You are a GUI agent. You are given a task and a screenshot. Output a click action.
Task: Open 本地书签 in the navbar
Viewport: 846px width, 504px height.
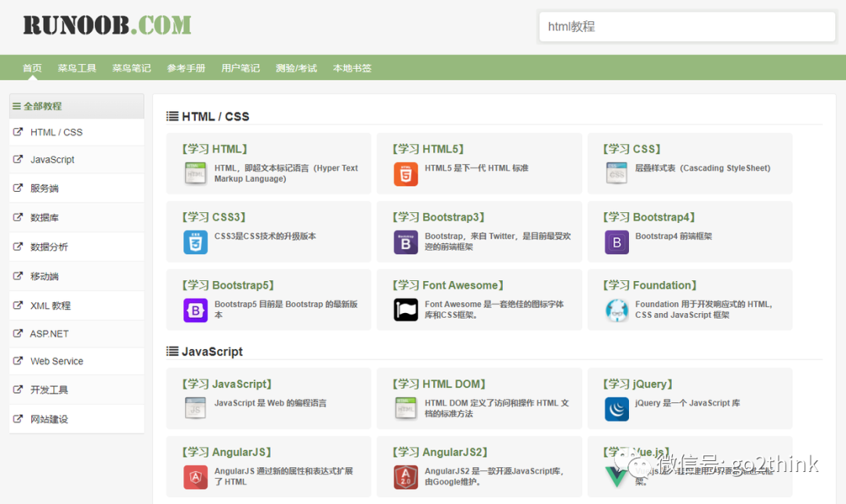(x=352, y=68)
